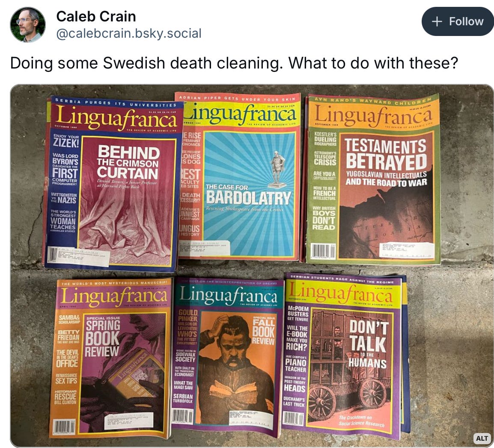The width and height of the screenshot is (494, 448).
Task: Open the @calebcrain.bsky.social handle link
Action: pos(129,33)
